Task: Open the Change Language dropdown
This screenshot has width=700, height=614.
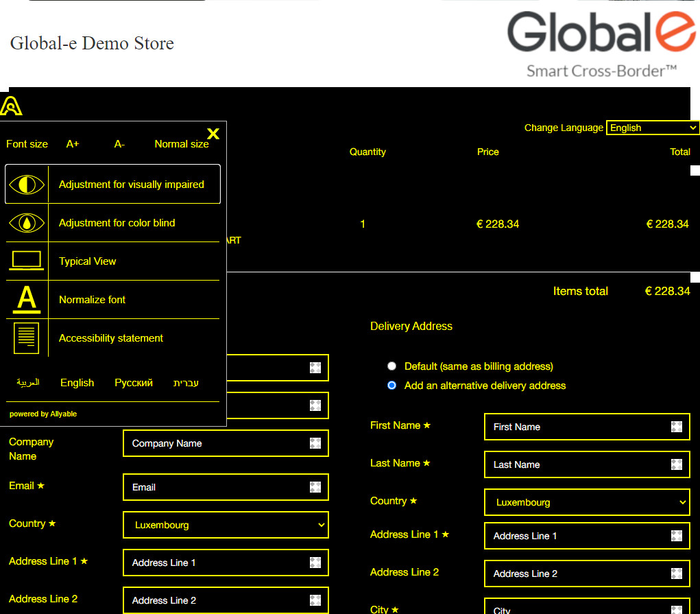Action: tap(653, 128)
